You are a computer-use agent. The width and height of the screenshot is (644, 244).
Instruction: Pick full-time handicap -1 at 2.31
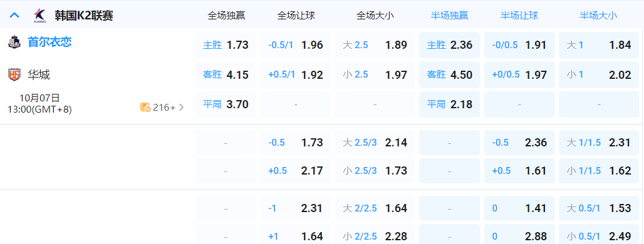point(296,208)
